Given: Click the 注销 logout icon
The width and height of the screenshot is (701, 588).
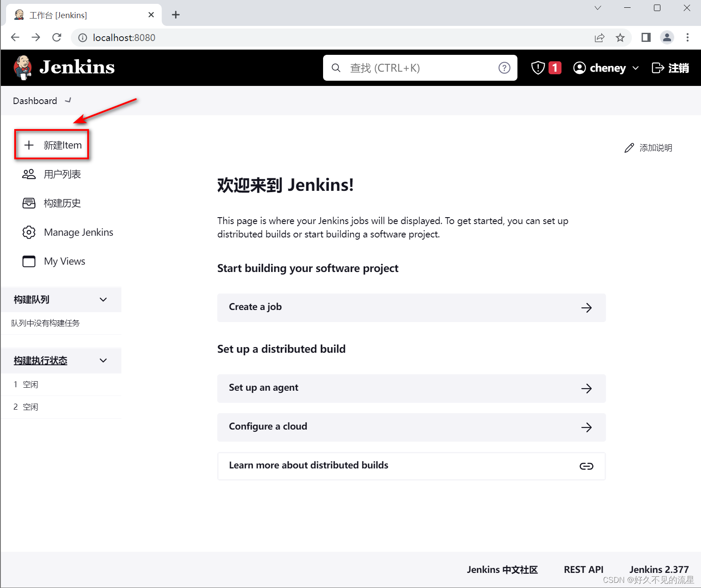Looking at the screenshot, I should point(658,68).
